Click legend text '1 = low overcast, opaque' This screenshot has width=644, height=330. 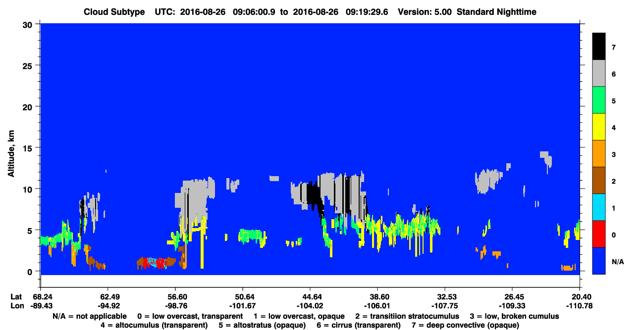[x=299, y=316]
